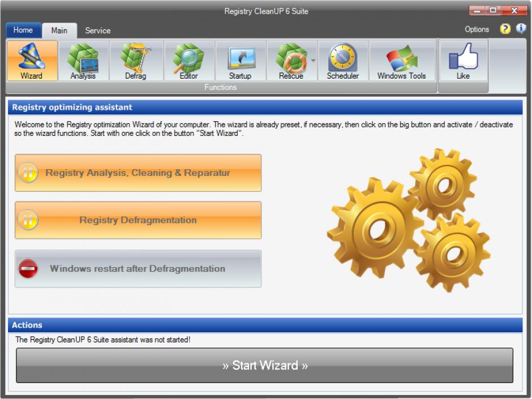The height and width of the screenshot is (399, 532).
Task: Open Windows Tools
Action: [402, 61]
